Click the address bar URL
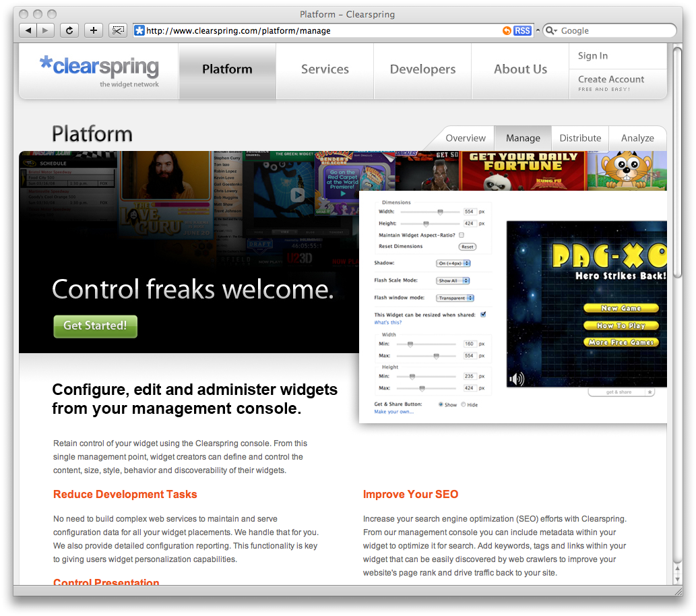Screen dimensions: 696x616 click(239, 30)
